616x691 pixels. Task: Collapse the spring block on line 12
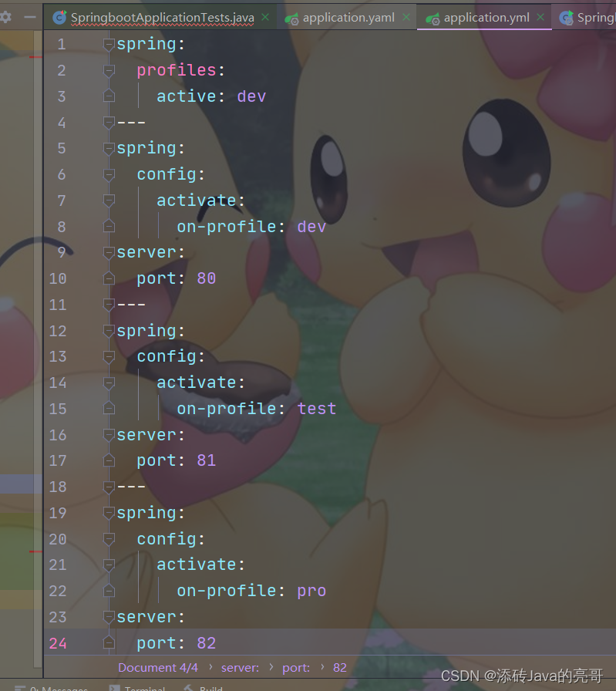[109, 331]
